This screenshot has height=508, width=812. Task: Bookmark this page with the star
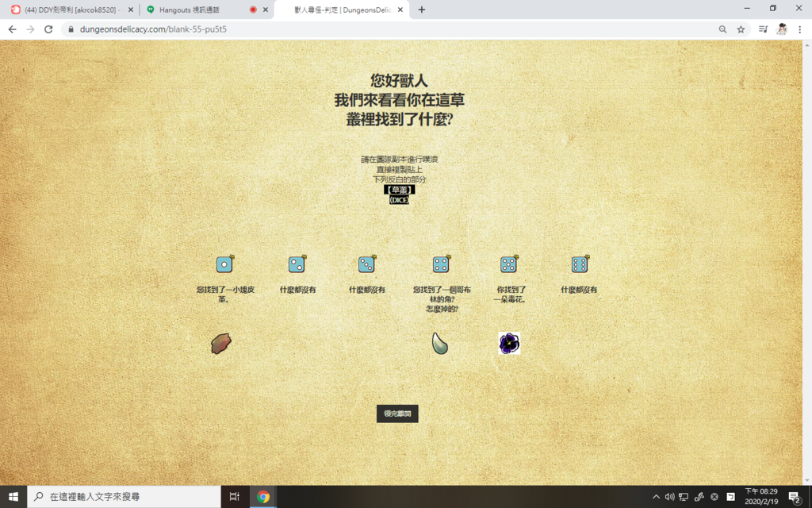click(741, 29)
